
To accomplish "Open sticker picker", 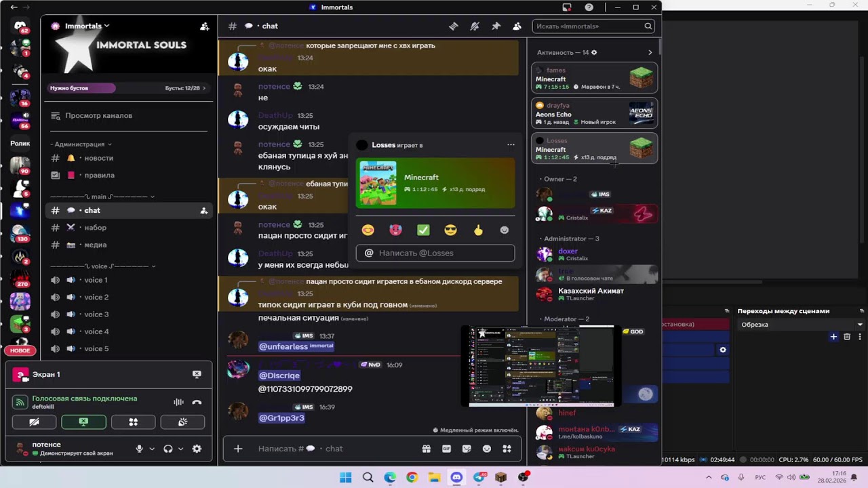I will (x=467, y=449).
